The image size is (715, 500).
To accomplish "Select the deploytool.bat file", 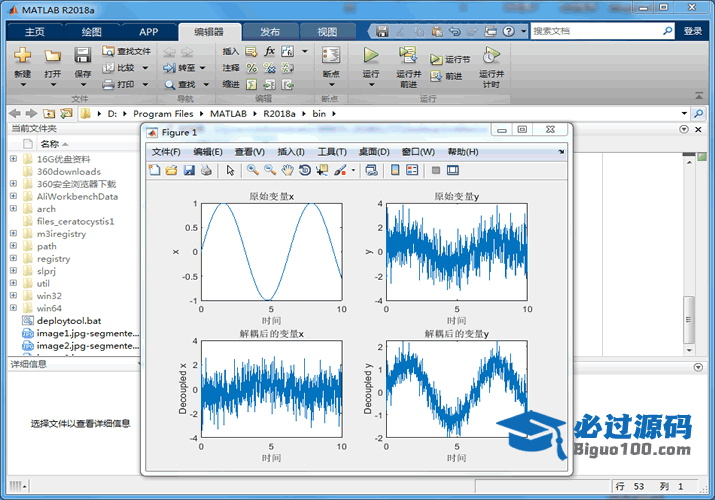I will click(69, 320).
